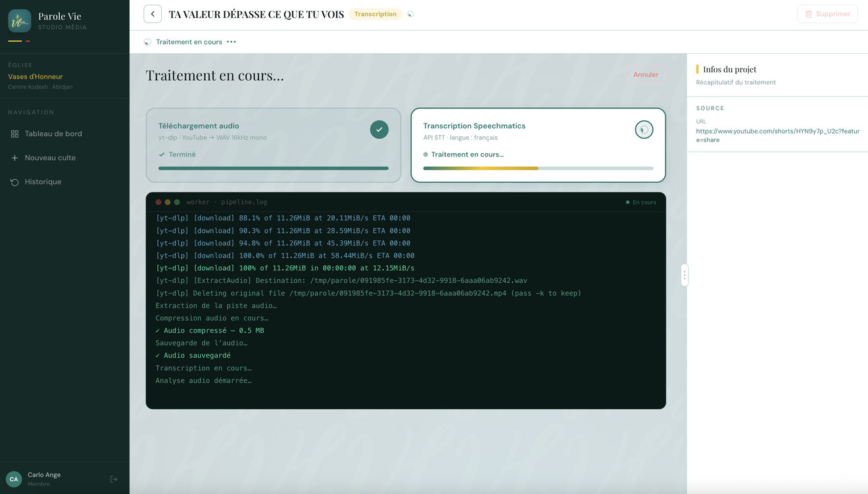Click the 'Audio compressé — 0.5 MB' log line

(x=210, y=331)
